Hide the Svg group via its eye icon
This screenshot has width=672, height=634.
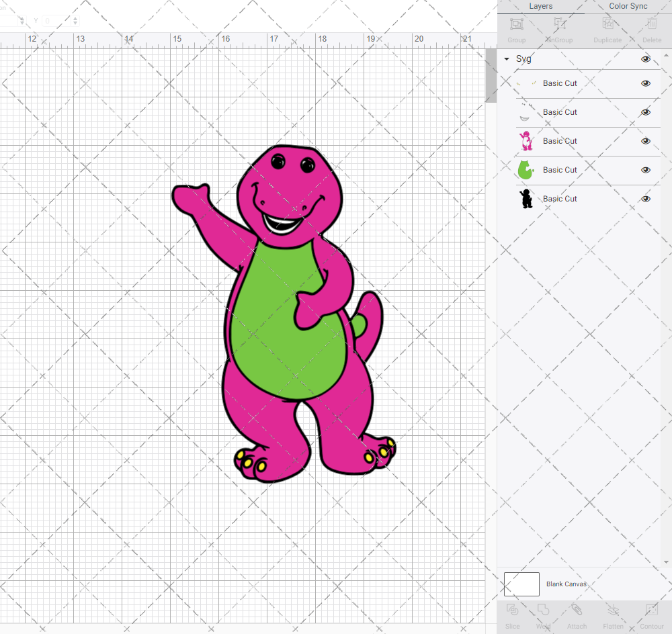click(645, 59)
